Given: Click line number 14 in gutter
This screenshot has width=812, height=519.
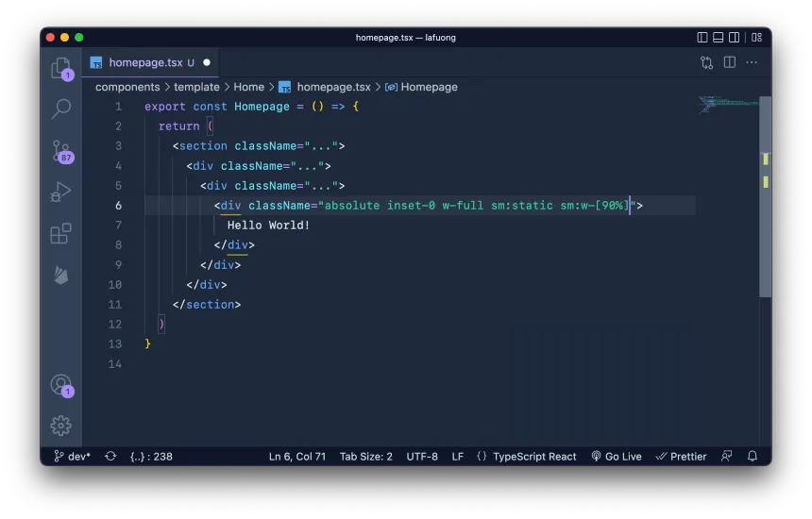Looking at the screenshot, I should click(115, 363).
